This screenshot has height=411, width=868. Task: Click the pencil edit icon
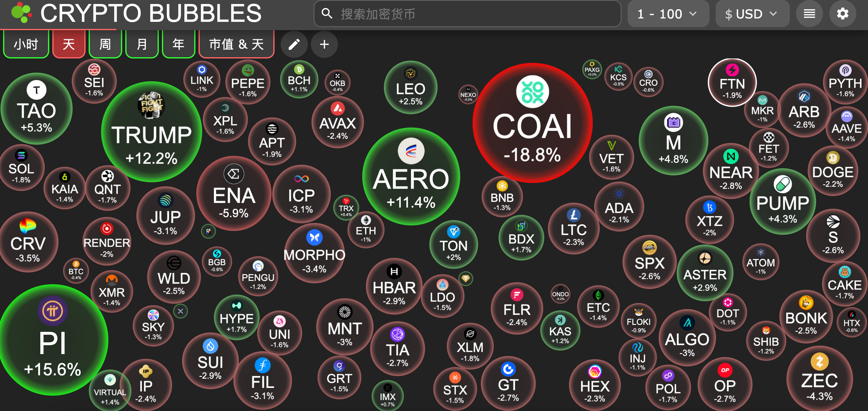pyautogui.click(x=294, y=44)
